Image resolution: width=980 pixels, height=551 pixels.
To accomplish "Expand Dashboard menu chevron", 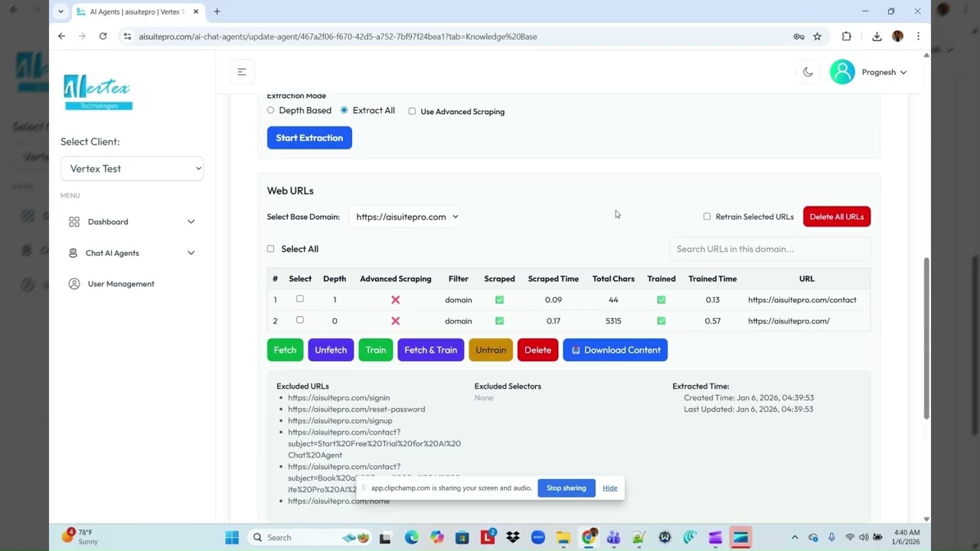I will click(x=191, y=222).
